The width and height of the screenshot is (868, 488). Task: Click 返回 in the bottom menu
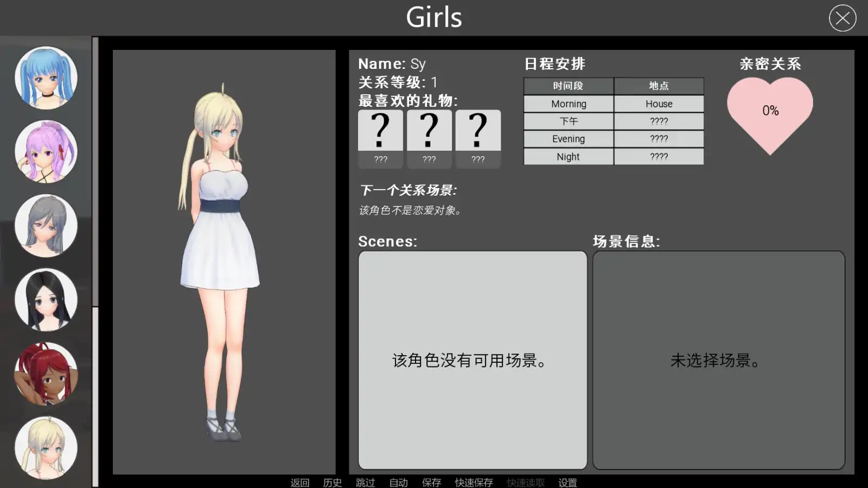[x=299, y=482]
